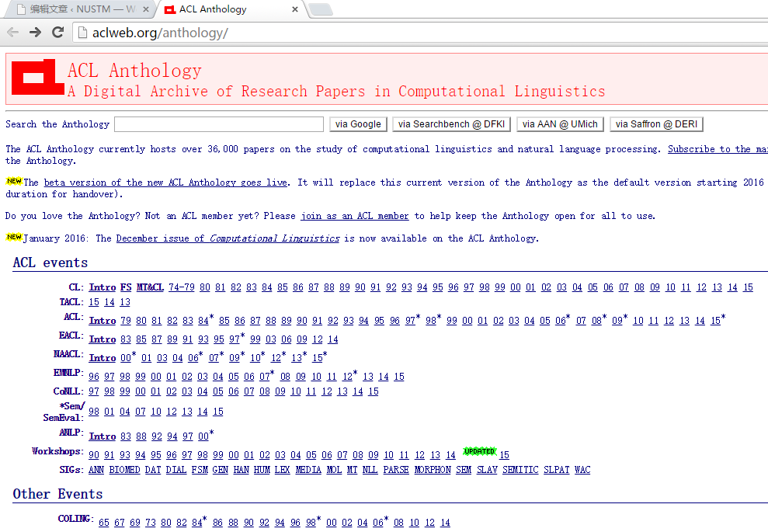Open ACL 14 proceedings
Viewport: 768px width, 532px height.
700,321
